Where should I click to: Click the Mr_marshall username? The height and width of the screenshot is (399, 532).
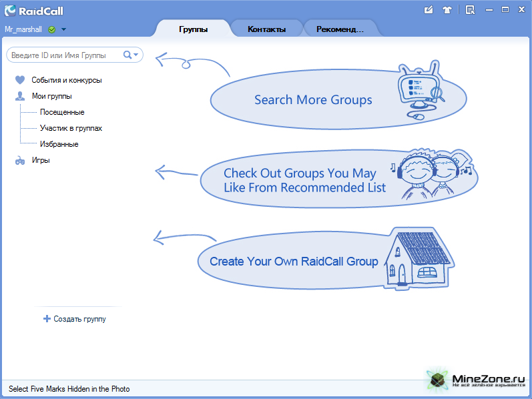coord(23,29)
